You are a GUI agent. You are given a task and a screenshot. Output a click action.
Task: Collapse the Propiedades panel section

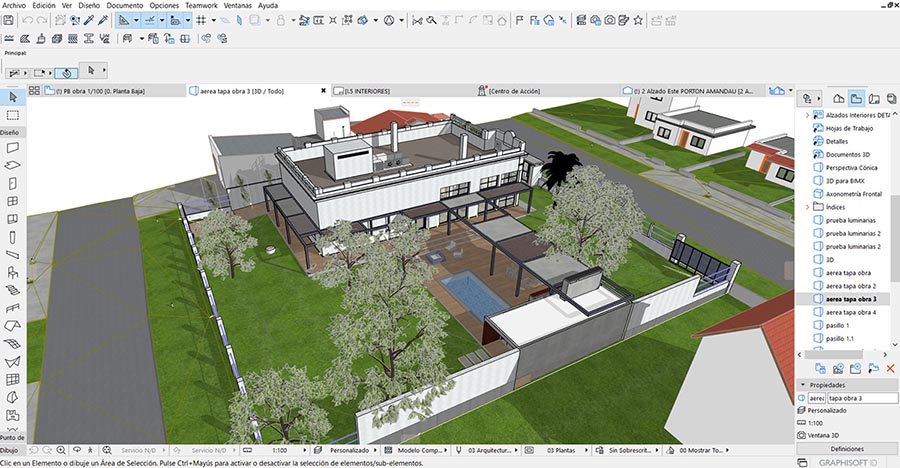[x=801, y=384]
